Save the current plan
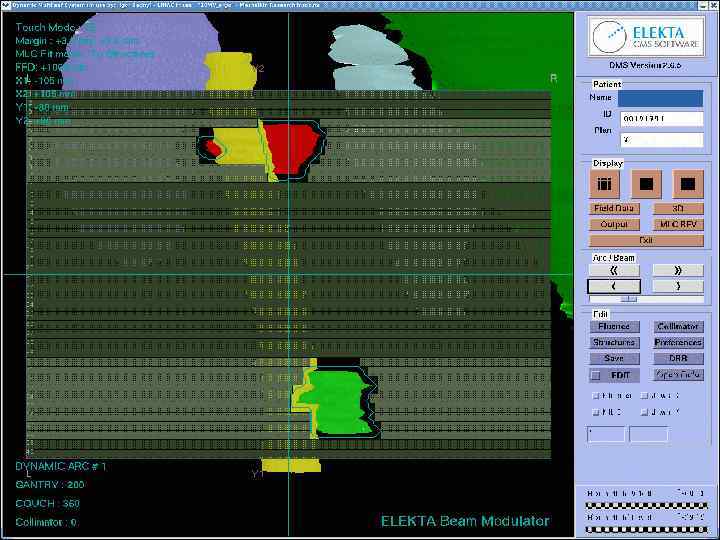720x540 pixels. tap(614, 359)
